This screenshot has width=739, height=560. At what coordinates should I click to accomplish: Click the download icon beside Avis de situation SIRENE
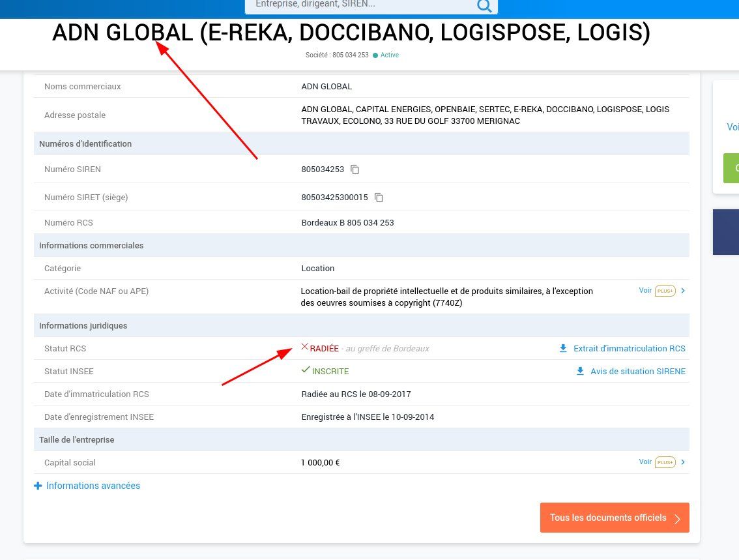pos(580,371)
